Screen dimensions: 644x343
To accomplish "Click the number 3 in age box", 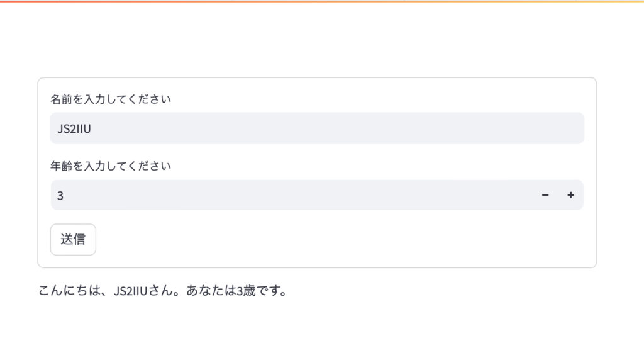I will pos(60,196).
